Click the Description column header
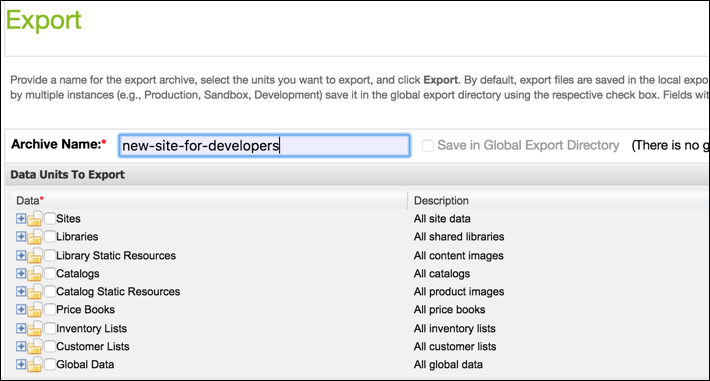The width and height of the screenshot is (710, 381). click(441, 201)
